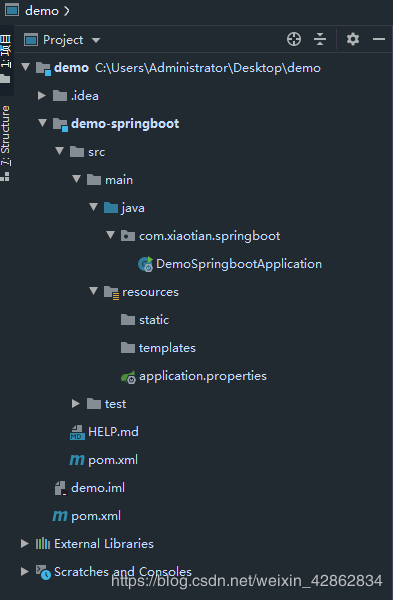Click the HELP.md markdown file icon

tap(77, 432)
